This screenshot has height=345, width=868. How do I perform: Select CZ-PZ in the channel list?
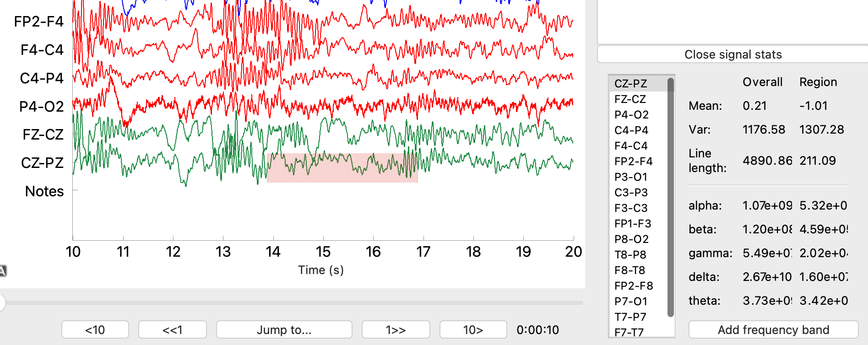[630, 84]
